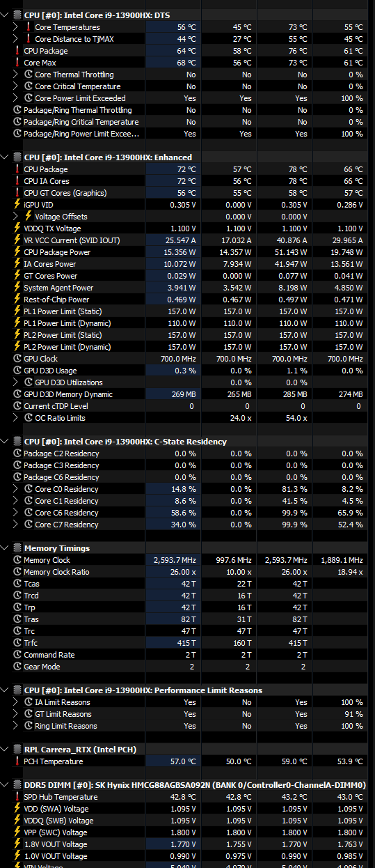Click the VR VCC Current bolt icon
The width and height of the screenshot is (375, 868).
(17, 240)
